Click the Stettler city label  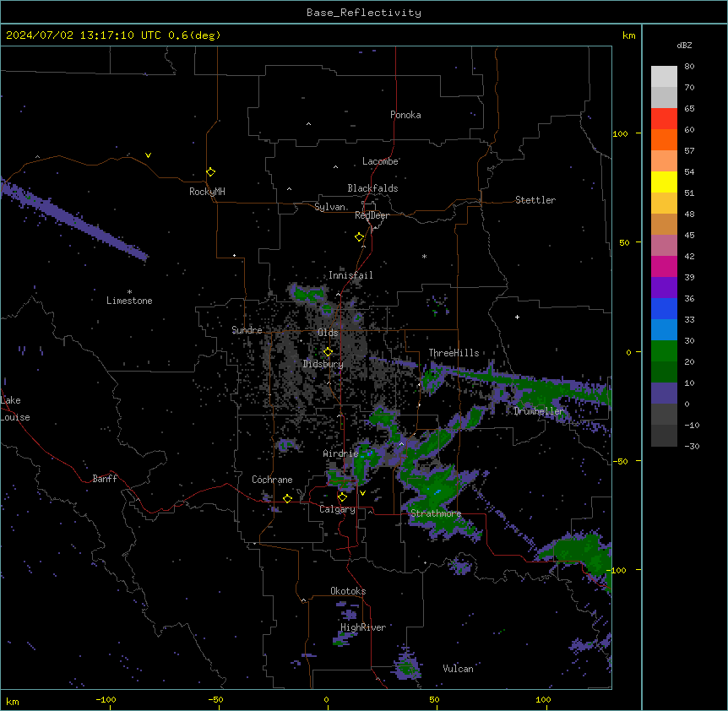(x=535, y=200)
